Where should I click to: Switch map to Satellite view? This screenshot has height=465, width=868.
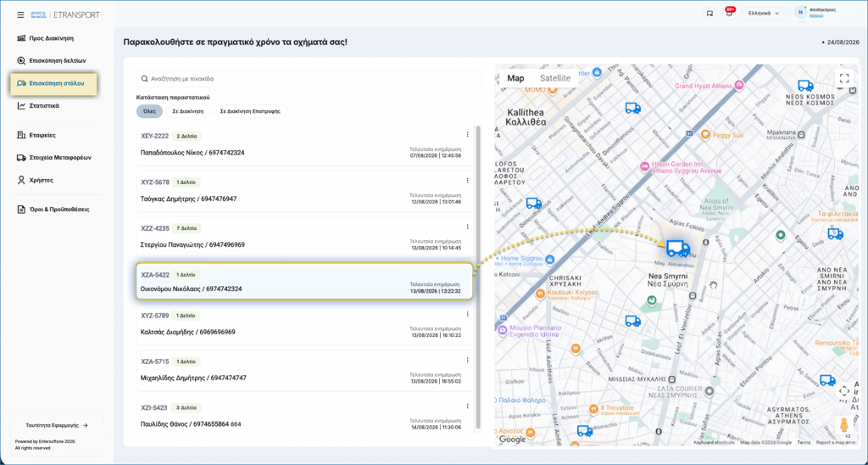point(554,78)
